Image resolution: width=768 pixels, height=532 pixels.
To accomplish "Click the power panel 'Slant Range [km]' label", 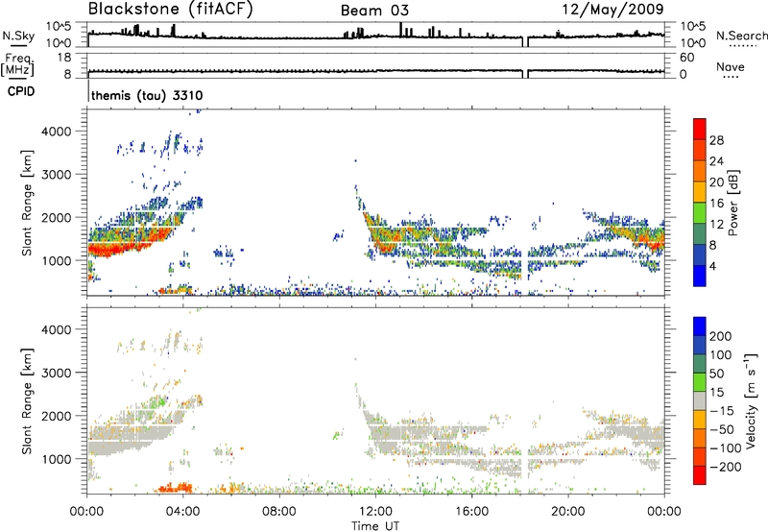I will click(27, 203).
